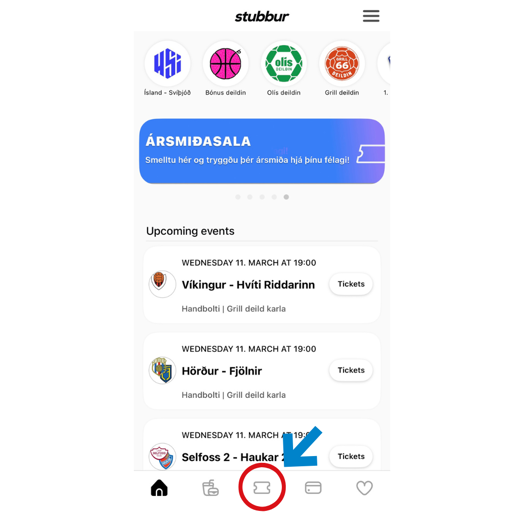Open the tickets tab circled in red
Viewport: 524px width, 524px height.
point(262,488)
